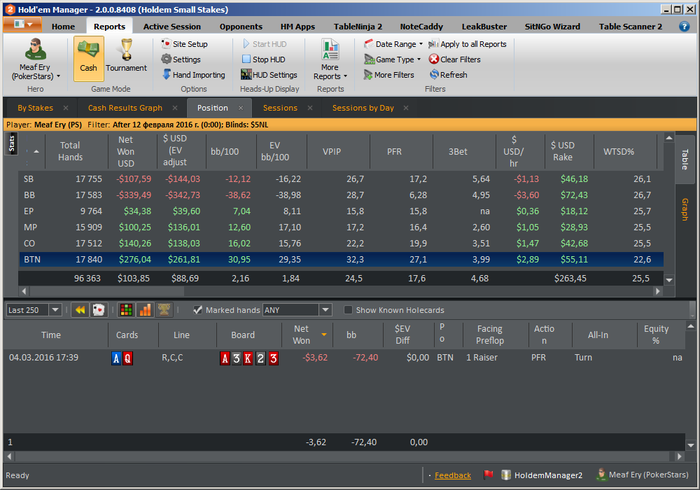Select Tournament game mode
Screen dimensions: 700x490
tap(126, 56)
